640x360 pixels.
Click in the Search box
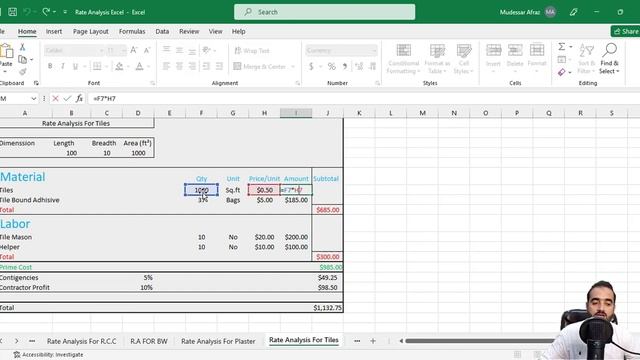[x=324, y=12]
